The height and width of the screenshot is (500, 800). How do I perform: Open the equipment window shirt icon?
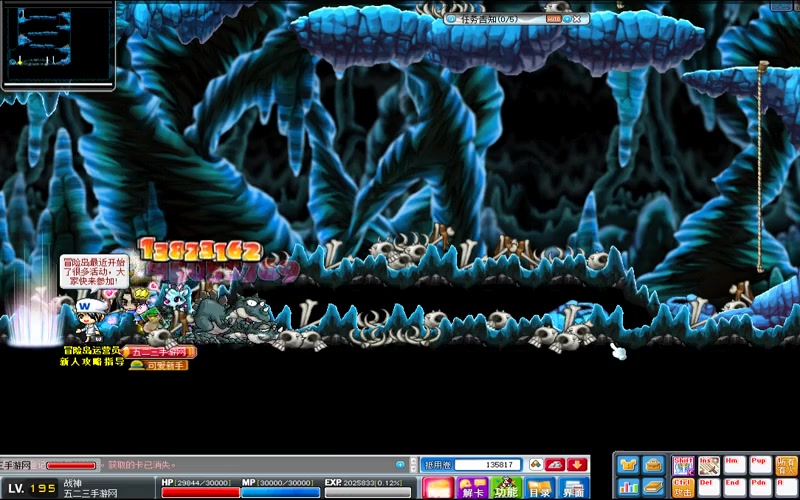pyautogui.click(x=628, y=465)
